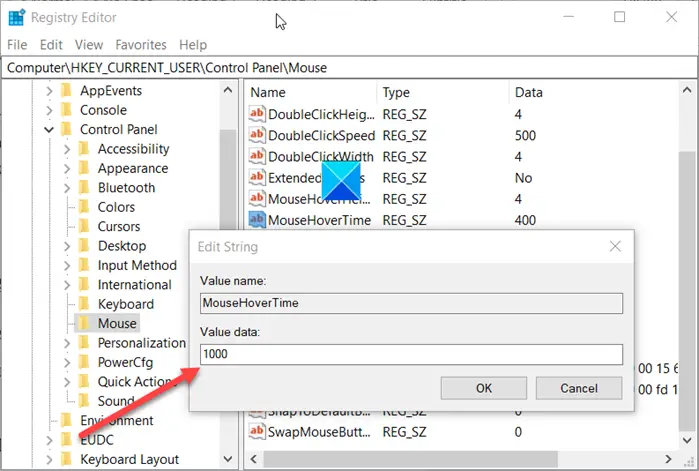Click the International folder icon

[x=84, y=284]
